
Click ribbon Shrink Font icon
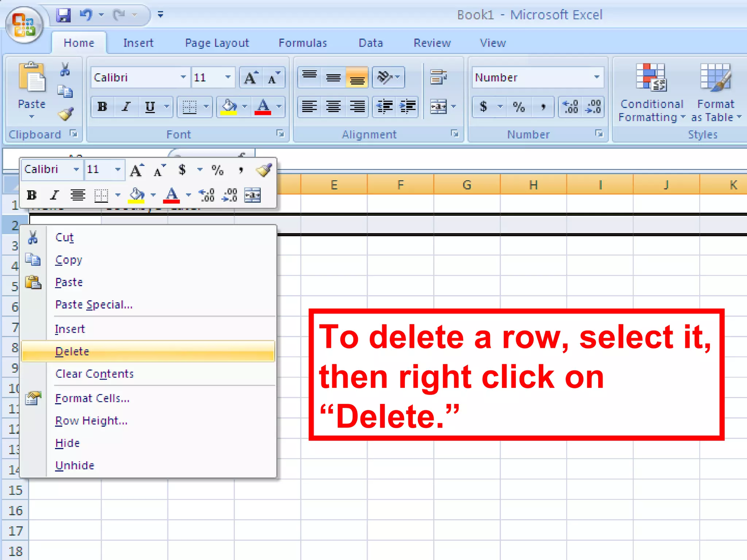274,78
